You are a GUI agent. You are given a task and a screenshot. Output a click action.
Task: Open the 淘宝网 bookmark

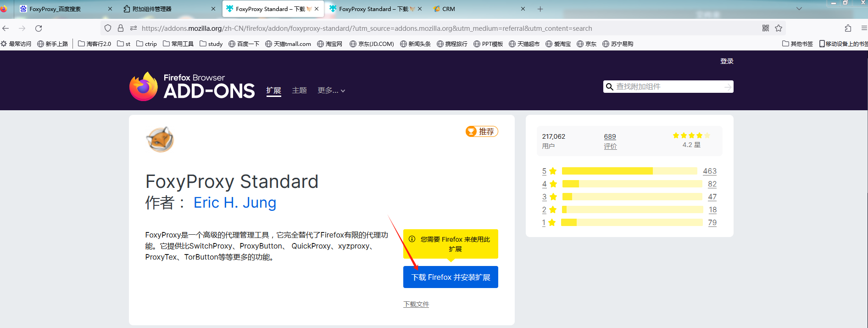click(x=329, y=44)
